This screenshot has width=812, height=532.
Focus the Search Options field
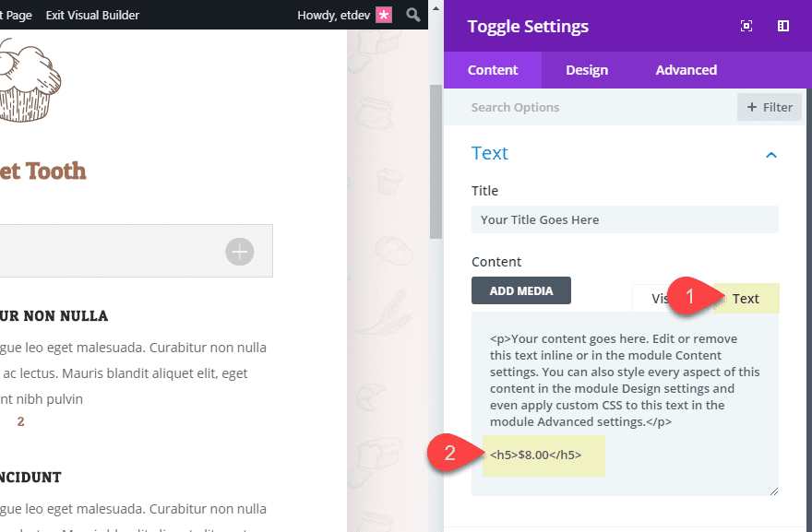pyautogui.click(x=591, y=107)
